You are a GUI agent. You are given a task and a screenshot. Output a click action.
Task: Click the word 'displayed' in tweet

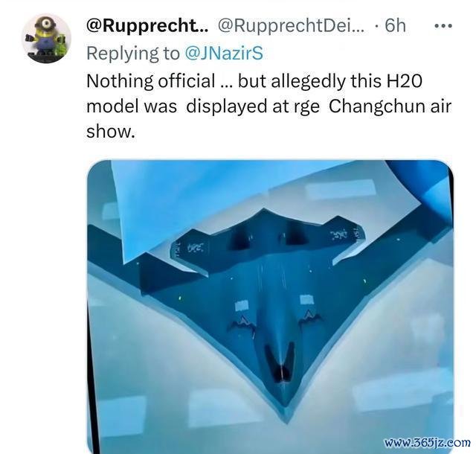(225, 106)
